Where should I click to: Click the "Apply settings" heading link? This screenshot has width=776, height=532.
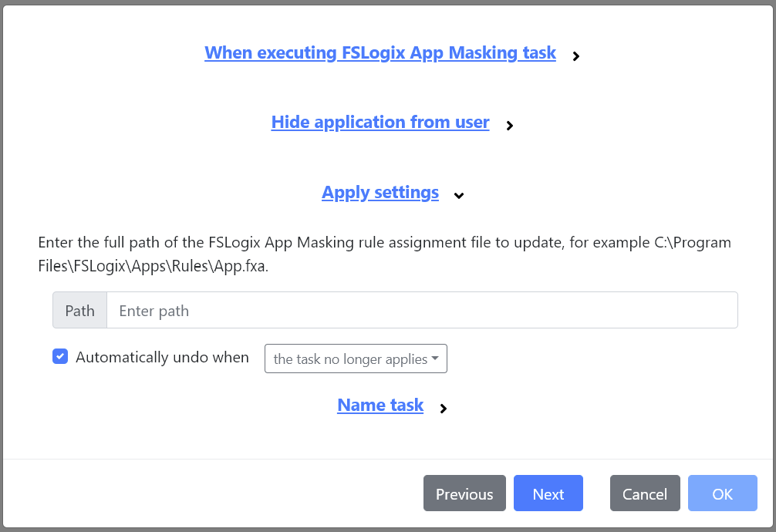click(380, 192)
